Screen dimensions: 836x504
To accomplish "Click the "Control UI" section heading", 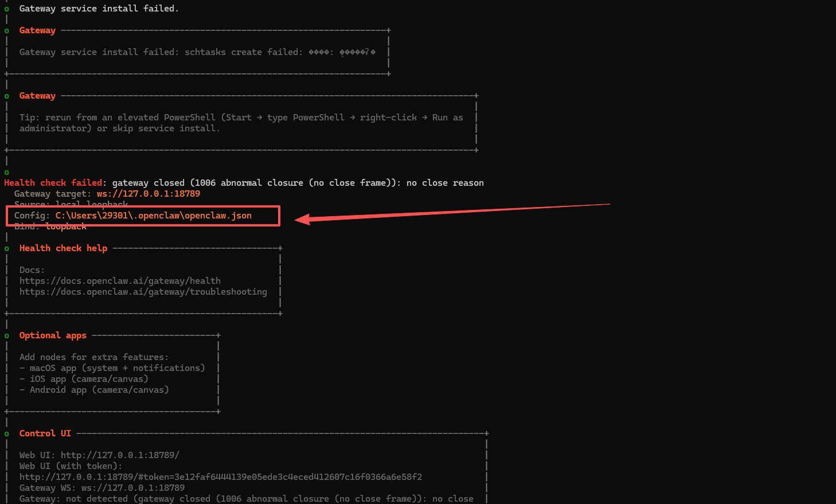I will [x=45, y=433].
